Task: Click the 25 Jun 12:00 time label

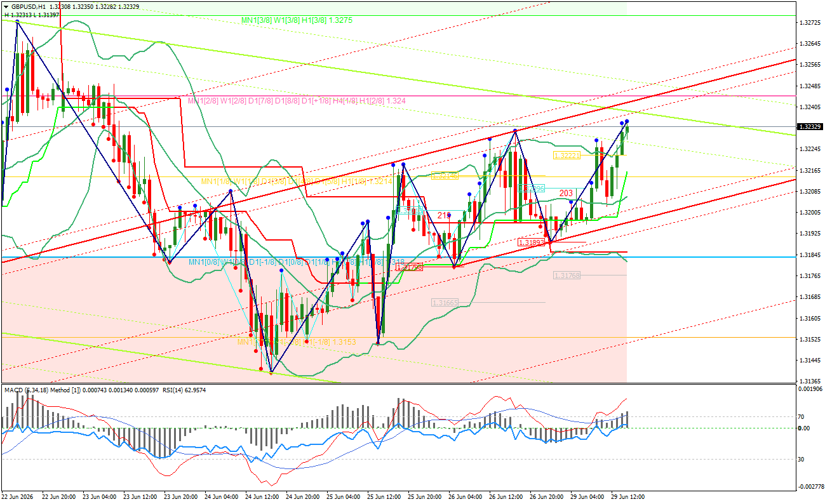Action: (x=385, y=496)
